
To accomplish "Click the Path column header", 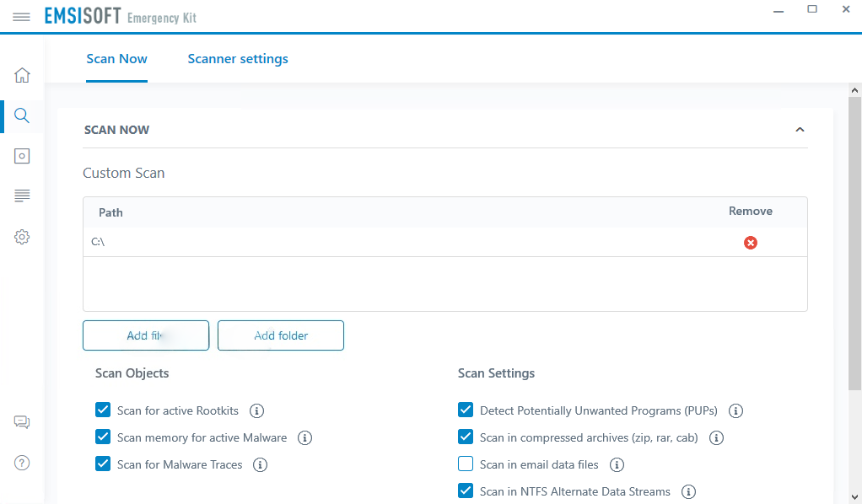I will point(110,212).
